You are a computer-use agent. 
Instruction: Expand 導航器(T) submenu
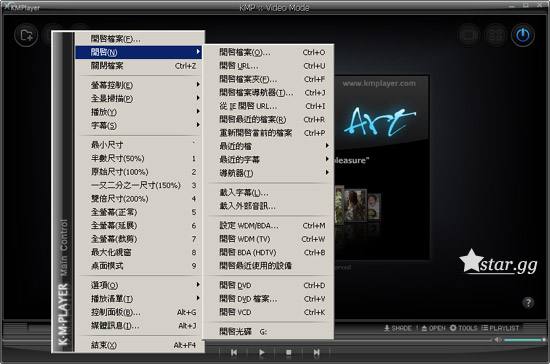[270, 173]
